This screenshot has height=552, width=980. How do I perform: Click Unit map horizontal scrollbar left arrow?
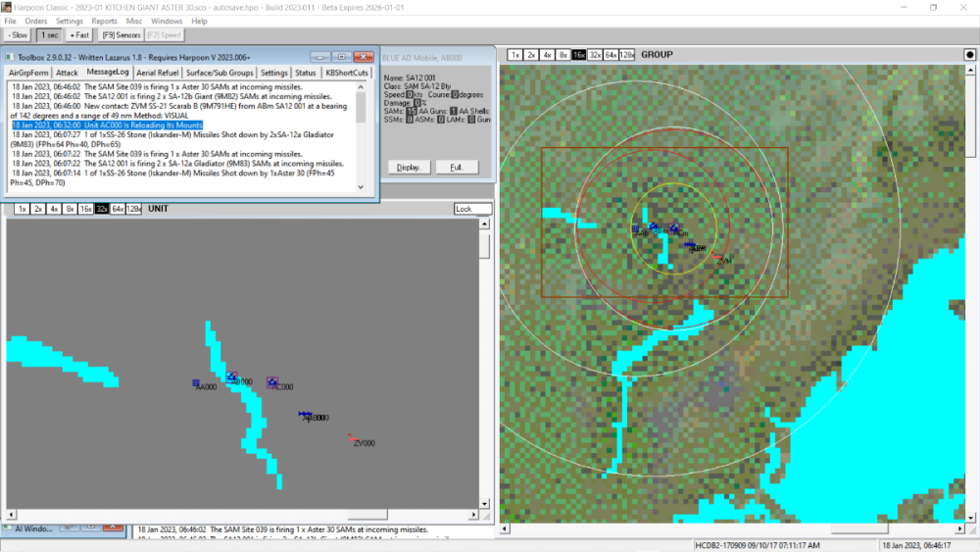point(11,515)
